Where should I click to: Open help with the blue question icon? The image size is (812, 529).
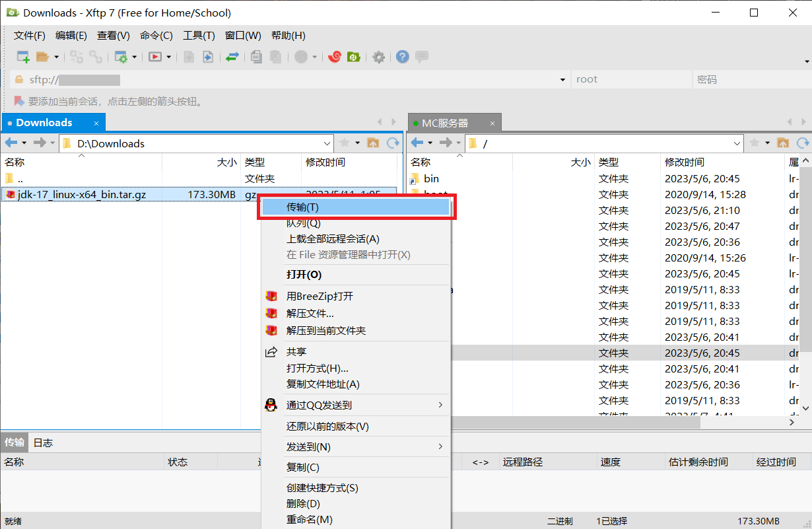[402, 57]
